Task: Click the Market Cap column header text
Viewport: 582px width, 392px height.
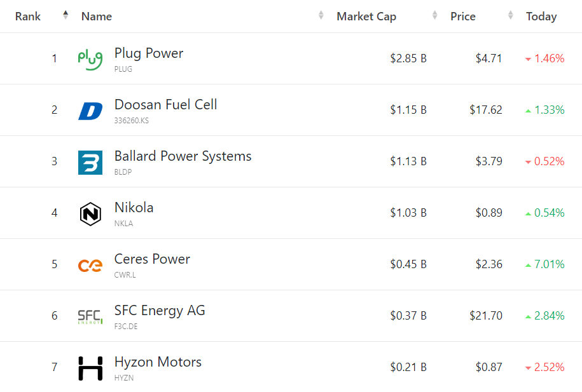Action: point(366,17)
